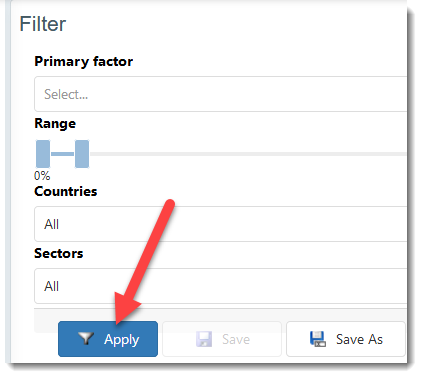Click the Range label text
The height and width of the screenshot is (378, 422).
click(x=55, y=124)
